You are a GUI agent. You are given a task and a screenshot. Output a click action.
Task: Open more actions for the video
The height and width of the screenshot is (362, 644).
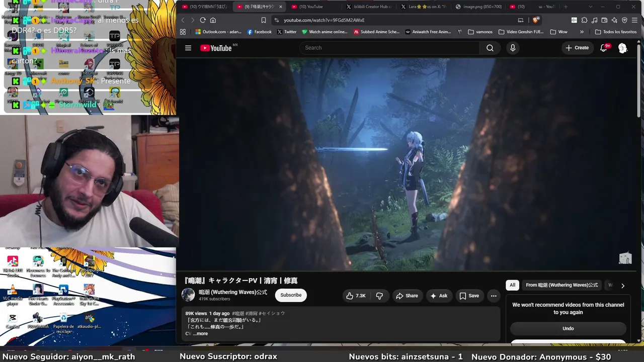pos(494,296)
